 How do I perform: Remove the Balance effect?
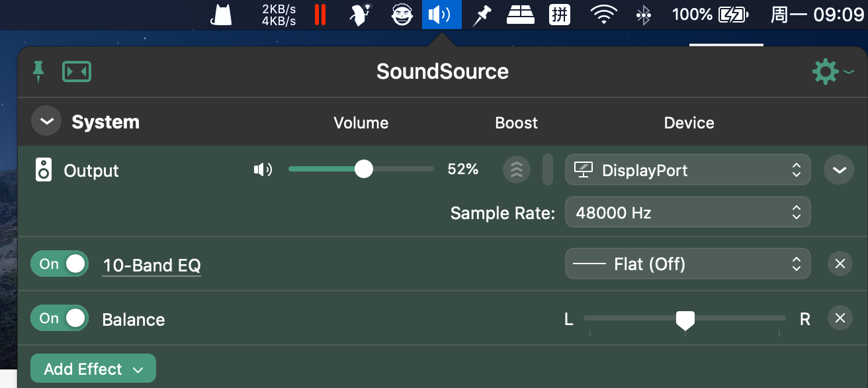coord(840,318)
